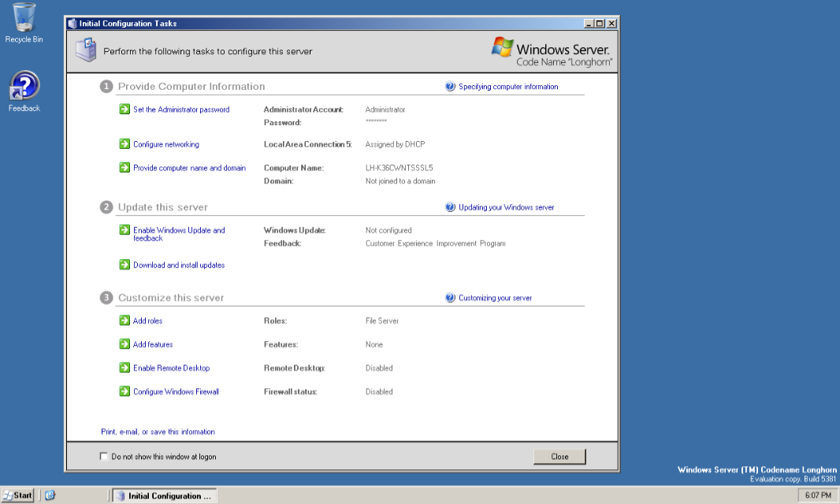Open 'Download and install updates' link

point(179,265)
